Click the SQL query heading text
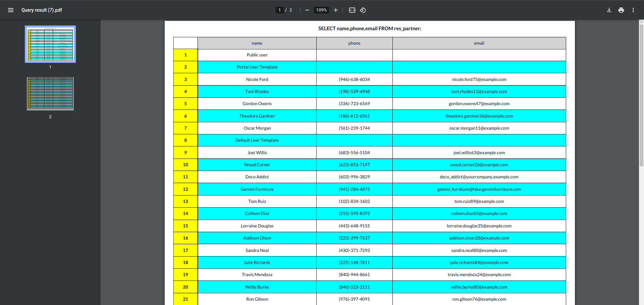The height and width of the screenshot is (305, 644). [x=370, y=29]
